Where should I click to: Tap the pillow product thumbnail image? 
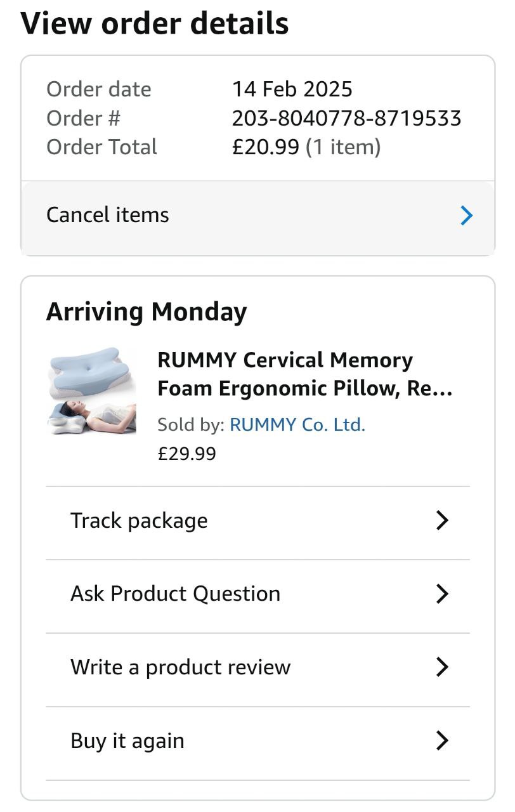tap(93, 391)
